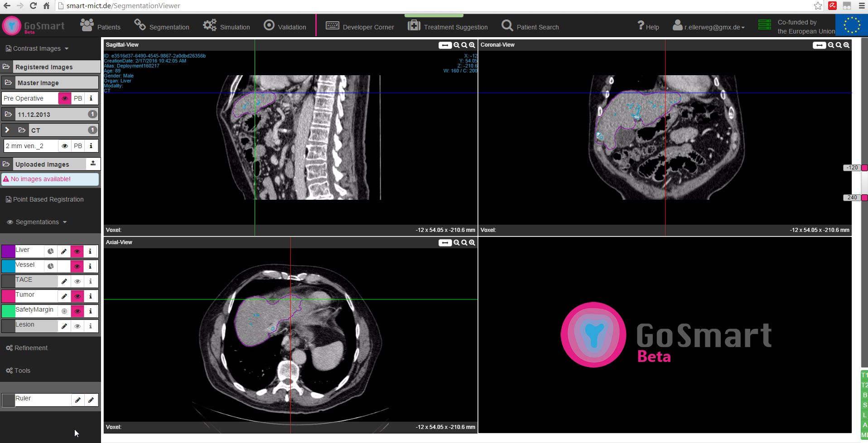Screen dimensions: 868x443
Task: Click the Liver purple color swatch
Action: [x=8, y=251]
